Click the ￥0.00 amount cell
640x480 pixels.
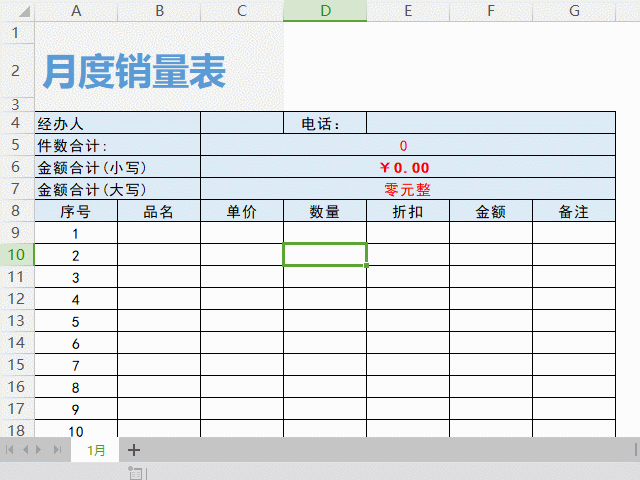point(408,167)
